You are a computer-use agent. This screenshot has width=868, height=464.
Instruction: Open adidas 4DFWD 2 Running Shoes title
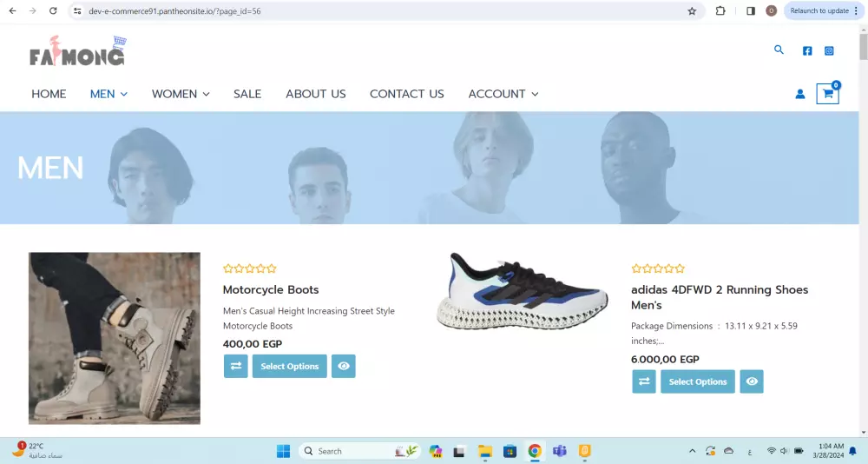coord(720,297)
